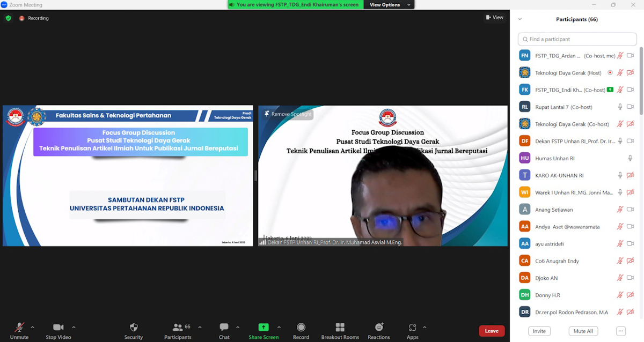Click the "You are viewing" screen share banner
The height and width of the screenshot is (342, 644).
(296, 5)
